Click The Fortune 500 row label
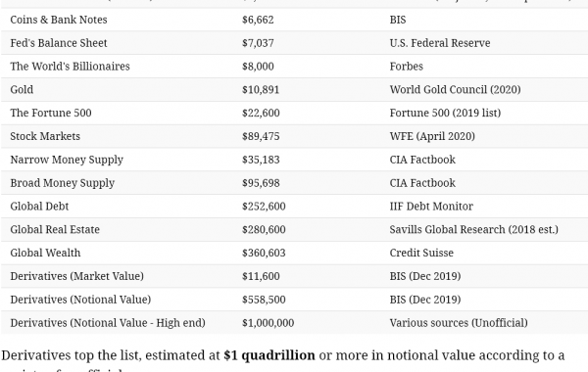Viewport: 588px width, 372px height. tap(51, 113)
